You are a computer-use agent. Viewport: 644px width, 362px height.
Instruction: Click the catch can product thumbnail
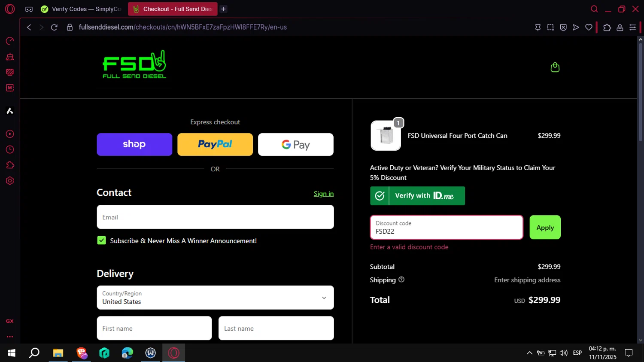click(x=386, y=136)
